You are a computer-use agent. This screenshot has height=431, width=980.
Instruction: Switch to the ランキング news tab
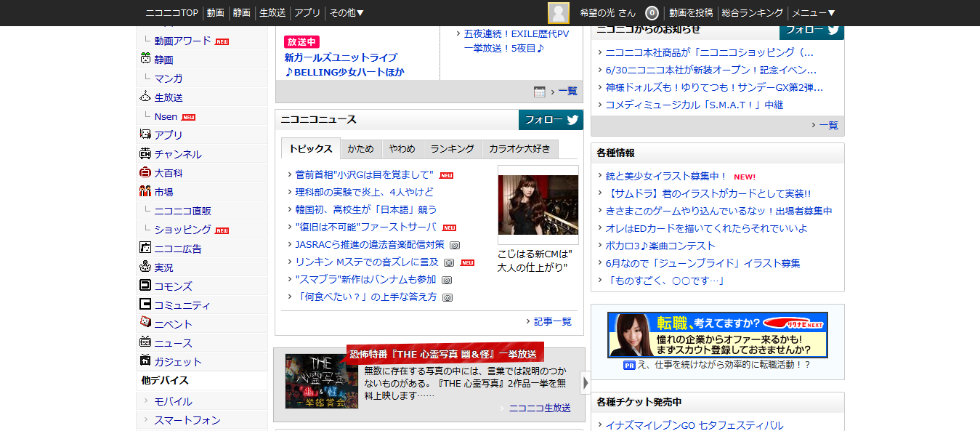452,148
